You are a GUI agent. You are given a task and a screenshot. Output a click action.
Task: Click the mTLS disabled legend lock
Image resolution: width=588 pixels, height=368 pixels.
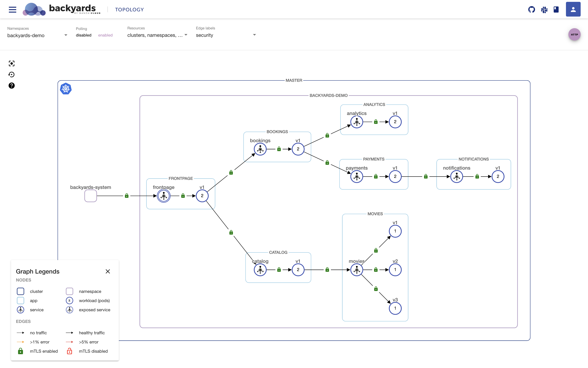point(70,351)
